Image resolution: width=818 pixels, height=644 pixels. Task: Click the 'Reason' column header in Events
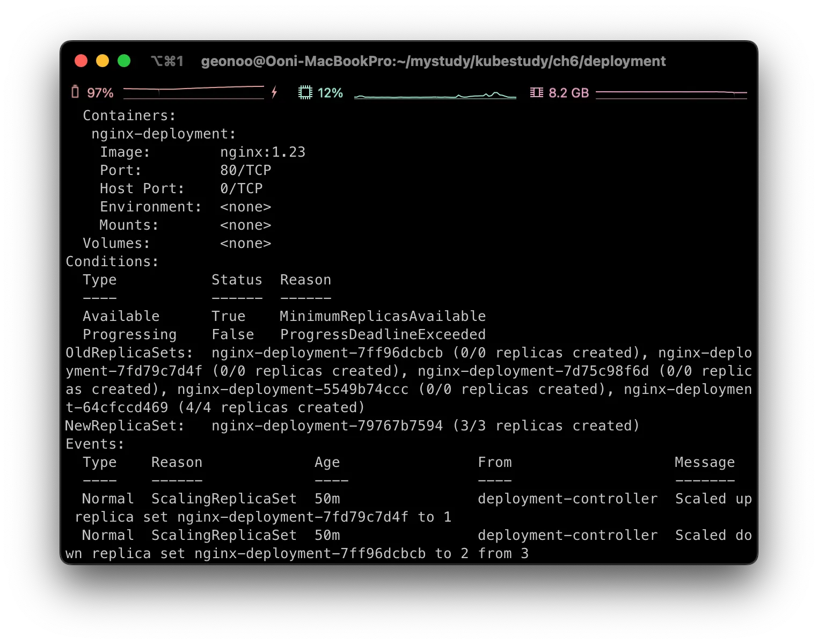(x=177, y=462)
